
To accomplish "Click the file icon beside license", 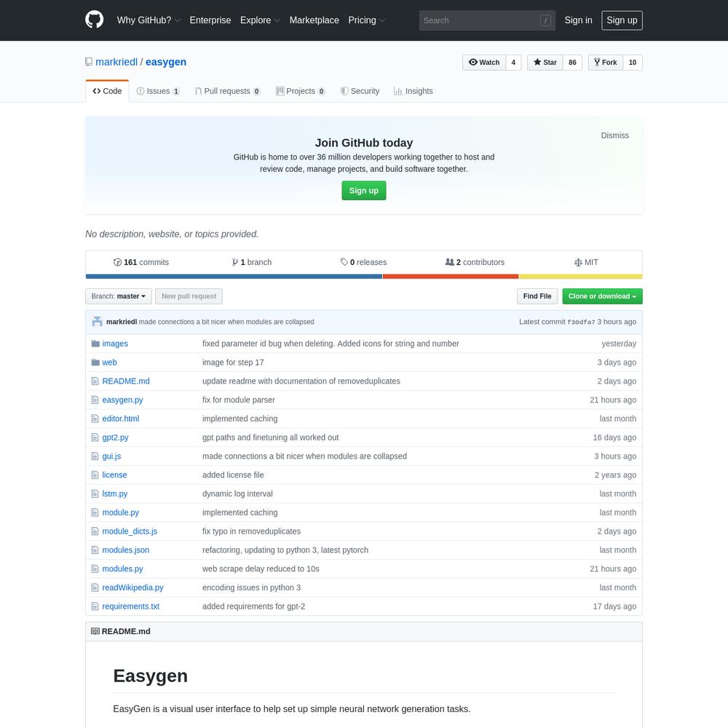I will pos(95,475).
